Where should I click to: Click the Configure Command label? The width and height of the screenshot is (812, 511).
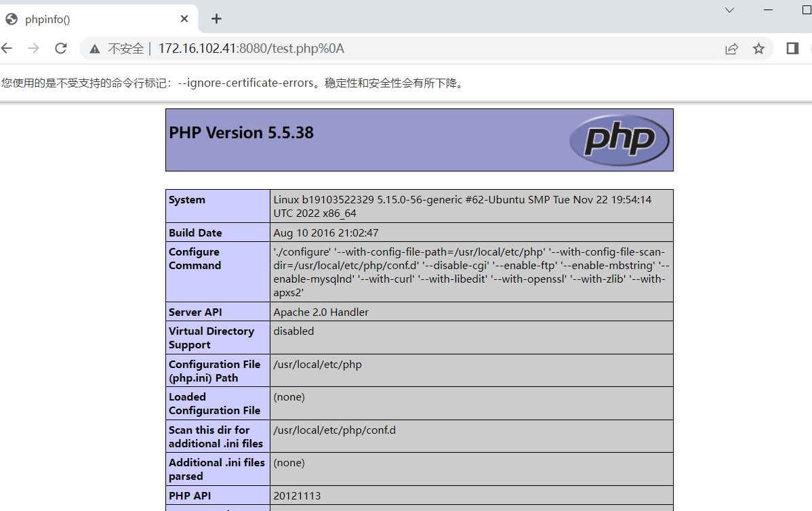click(195, 258)
